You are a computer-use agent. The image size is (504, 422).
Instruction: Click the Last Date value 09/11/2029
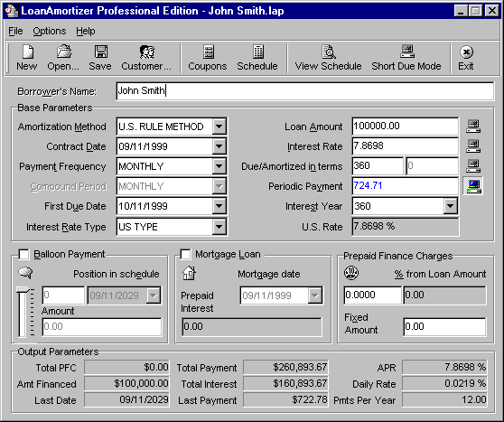(x=126, y=400)
